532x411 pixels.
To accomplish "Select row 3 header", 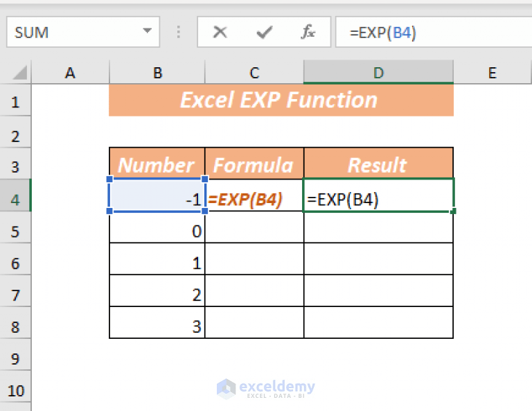I will (x=15, y=165).
